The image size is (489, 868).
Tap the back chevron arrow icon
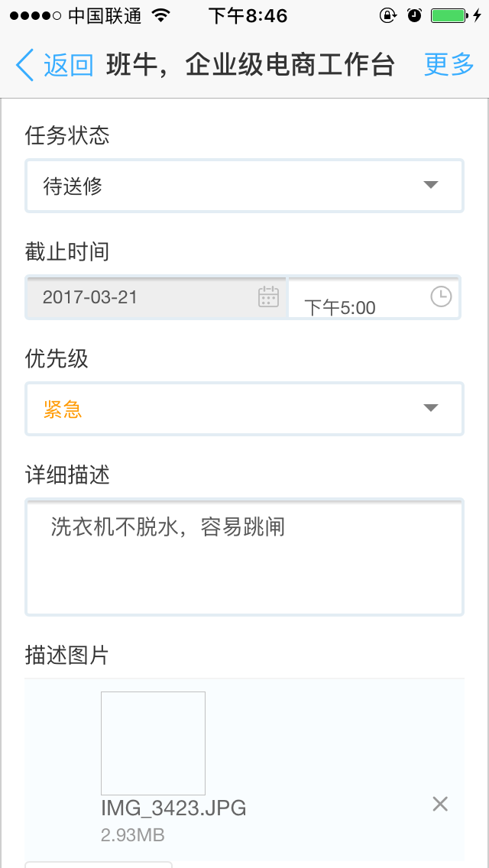tap(24, 65)
